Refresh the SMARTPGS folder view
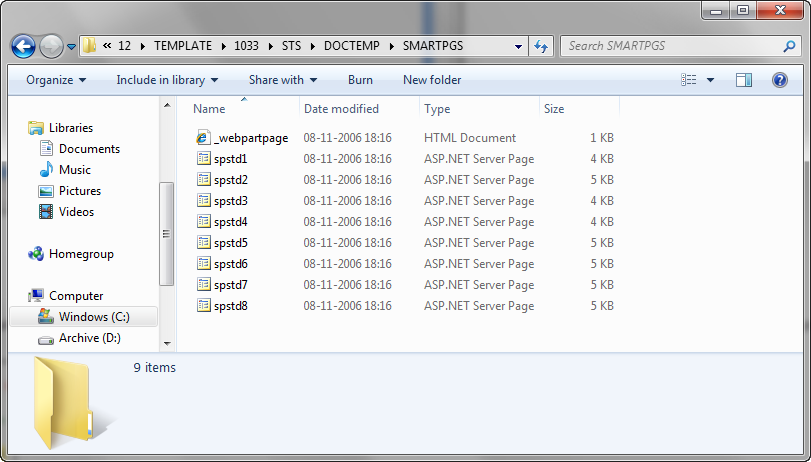Image resolution: width=811 pixels, height=462 pixels. [541, 47]
